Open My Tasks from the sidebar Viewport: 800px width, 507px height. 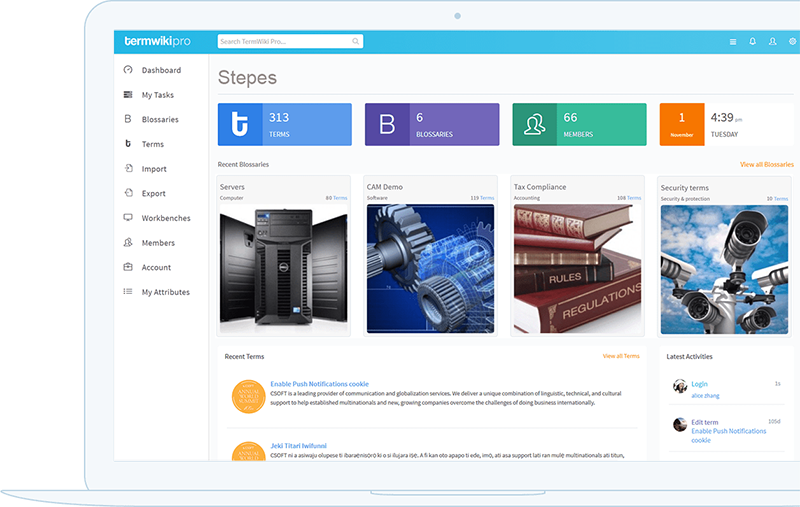pos(158,95)
